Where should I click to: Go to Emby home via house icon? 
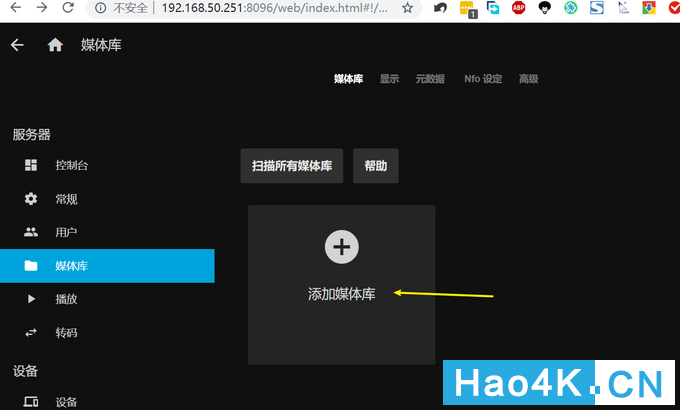pos(55,45)
